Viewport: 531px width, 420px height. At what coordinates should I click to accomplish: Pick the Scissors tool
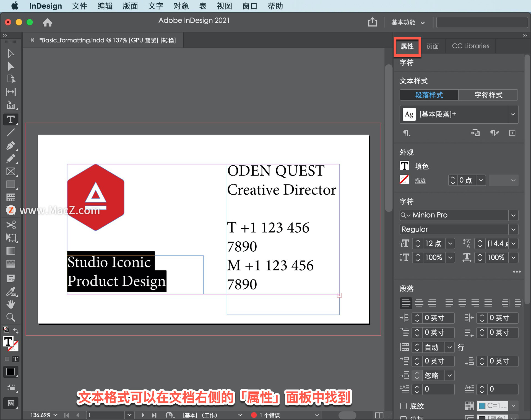[x=11, y=225]
